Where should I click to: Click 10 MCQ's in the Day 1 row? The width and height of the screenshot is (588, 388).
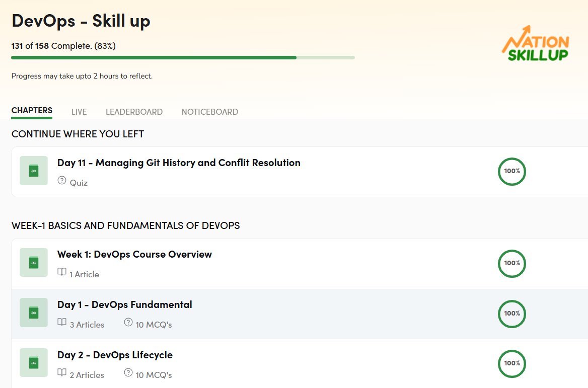pos(154,325)
